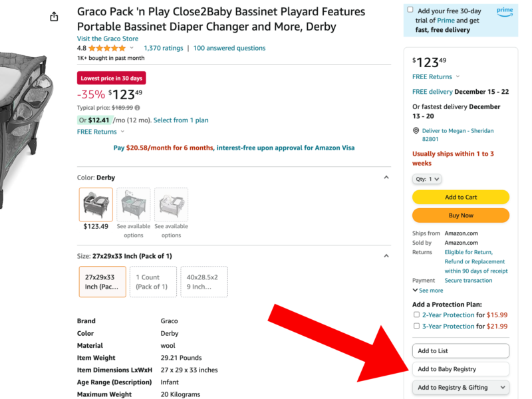The image size is (532, 399).
Task: Check the Prime free trial checkbox
Action: pos(410,11)
